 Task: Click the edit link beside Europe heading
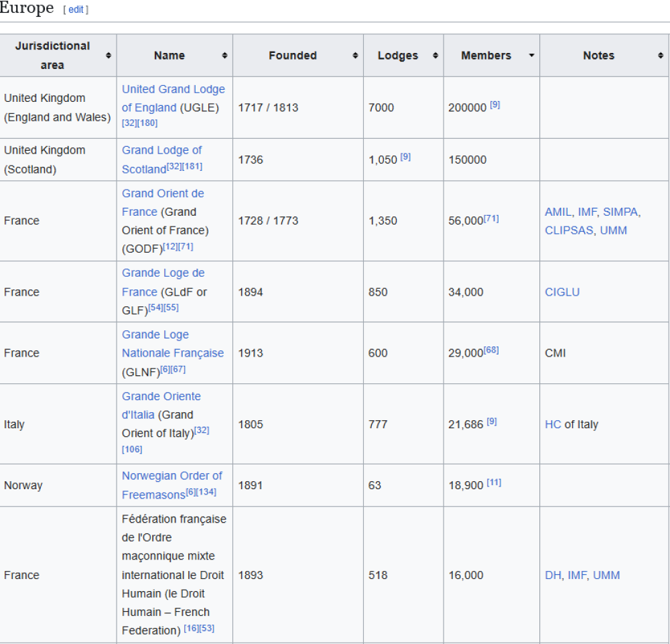[76, 9]
